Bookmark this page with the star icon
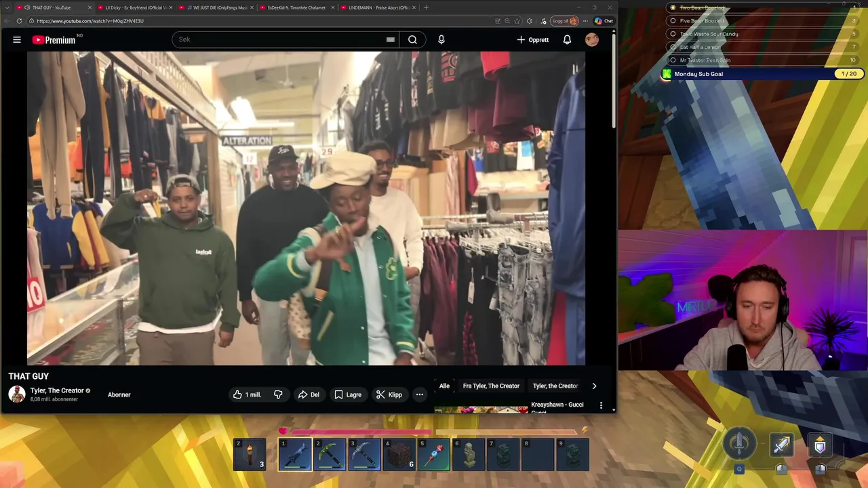 point(517,21)
